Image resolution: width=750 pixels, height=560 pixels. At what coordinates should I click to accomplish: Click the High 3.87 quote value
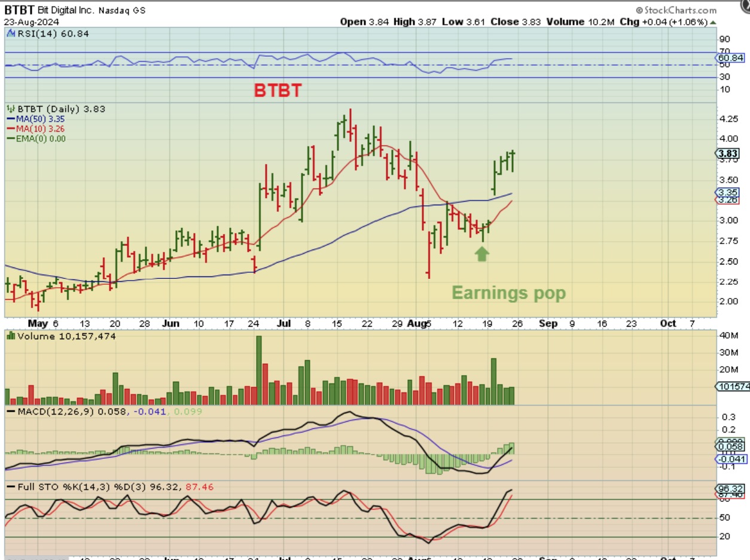pyautogui.click(x=414, y=22)
